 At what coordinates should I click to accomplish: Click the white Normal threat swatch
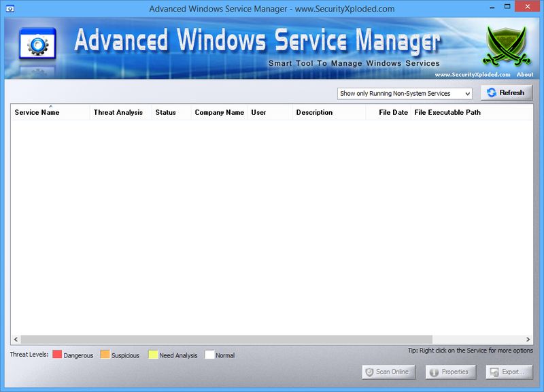coord(209,354)
